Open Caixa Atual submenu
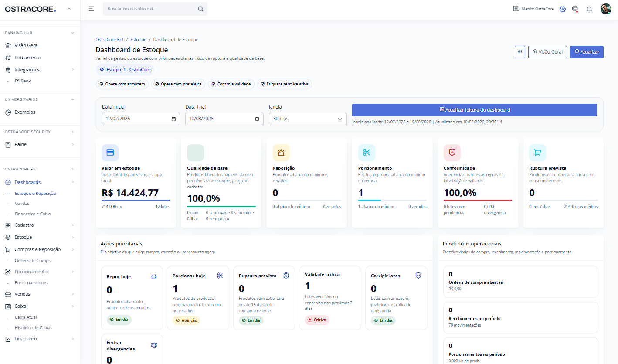618x364 pixels. (26, 317)
